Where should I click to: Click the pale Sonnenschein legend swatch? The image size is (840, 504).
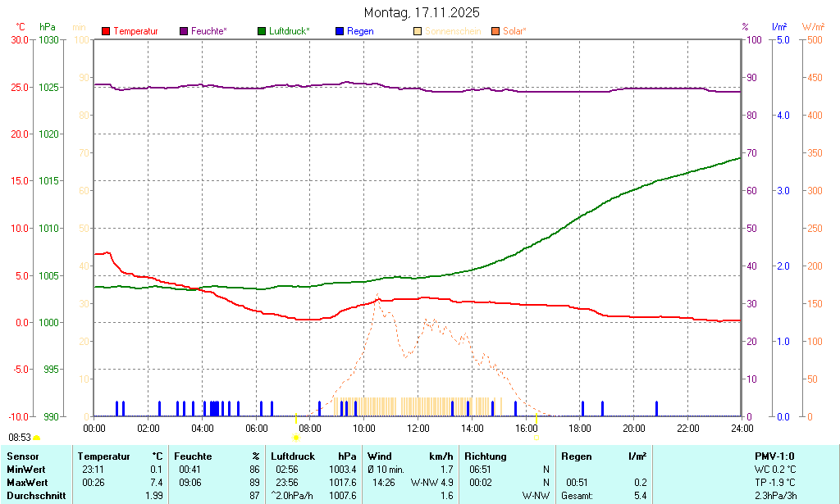418,31
